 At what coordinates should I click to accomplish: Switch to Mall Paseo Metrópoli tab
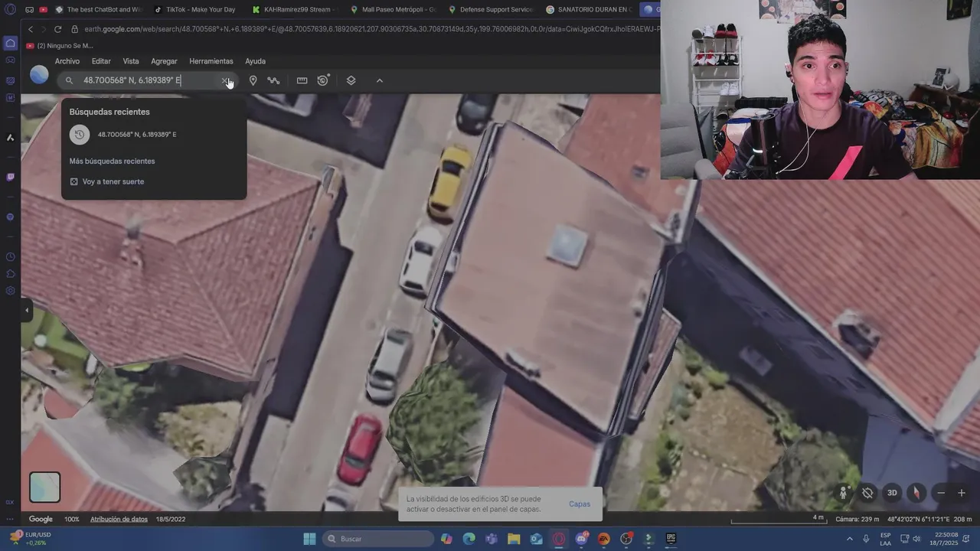pyautogui.click(x=394, y=9)
